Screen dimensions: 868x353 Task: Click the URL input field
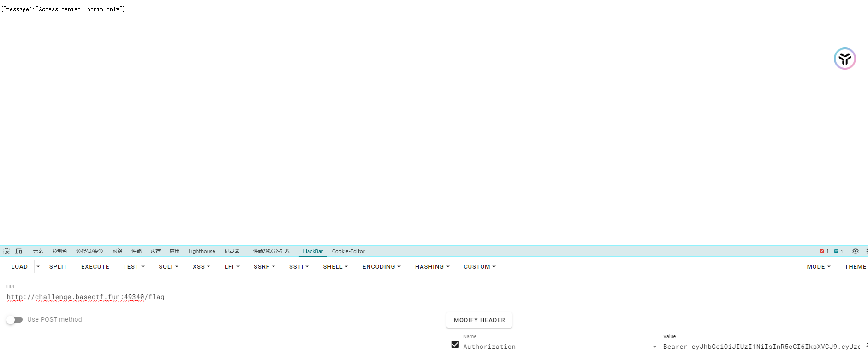(x=277, y=297)
